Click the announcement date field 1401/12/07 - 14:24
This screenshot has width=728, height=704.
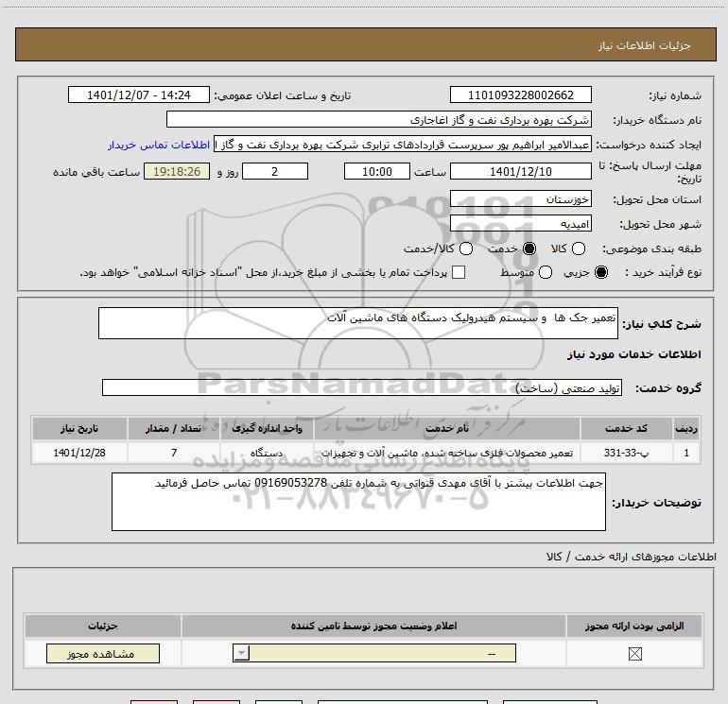pyautogui.click(x=139, y=95)
